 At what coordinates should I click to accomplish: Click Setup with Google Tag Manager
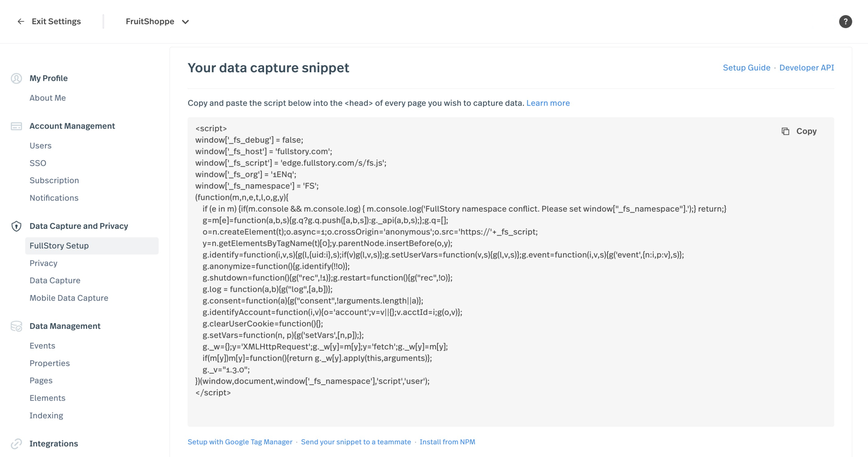[240, 442]
